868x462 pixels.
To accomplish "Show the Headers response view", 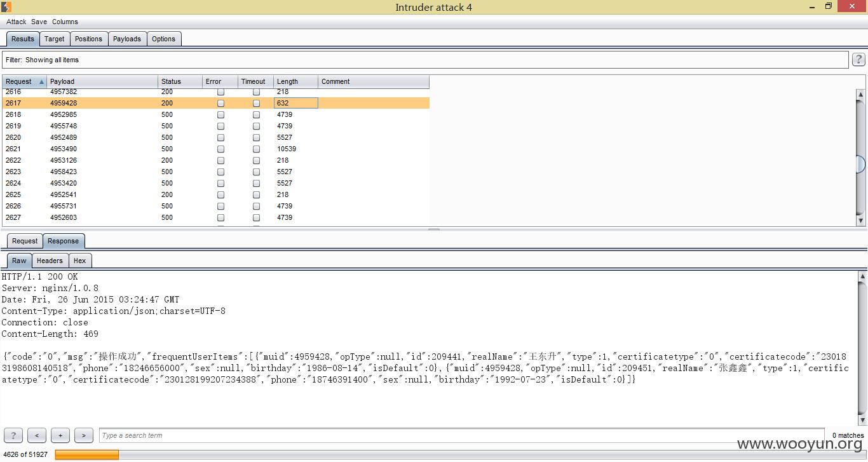I will (50, 261).
